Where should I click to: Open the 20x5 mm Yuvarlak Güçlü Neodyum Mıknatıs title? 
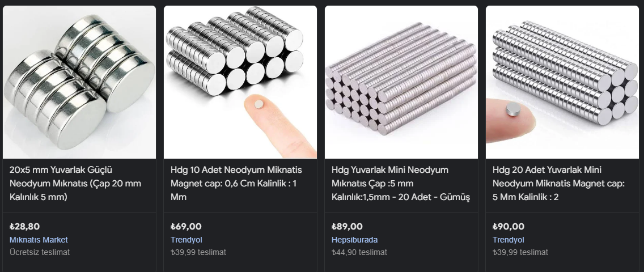point(75,184)
